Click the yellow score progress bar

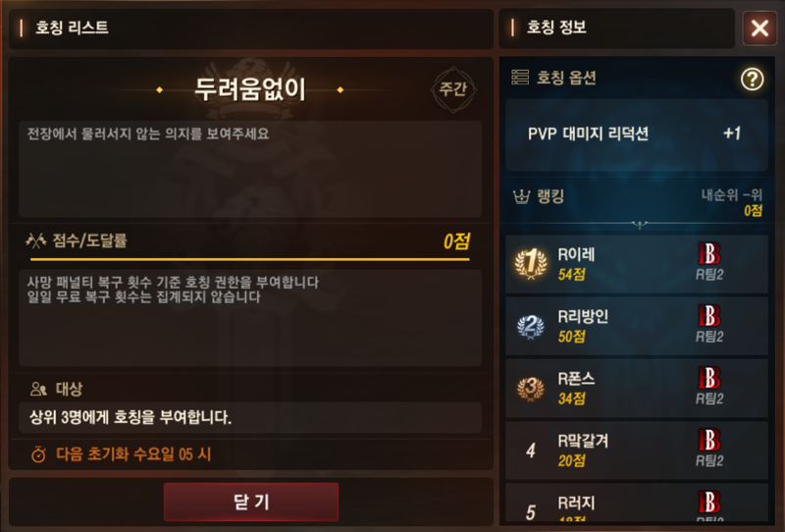(x=250, y=259)
